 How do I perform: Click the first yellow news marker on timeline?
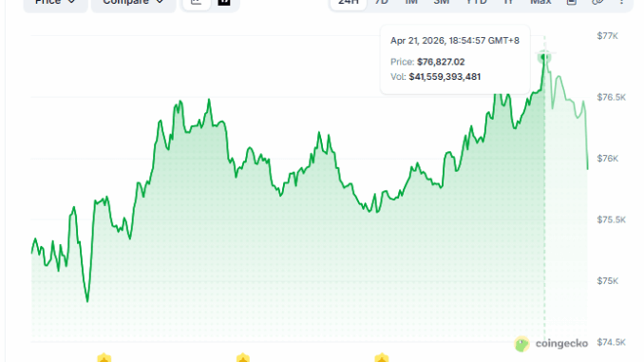104,357
